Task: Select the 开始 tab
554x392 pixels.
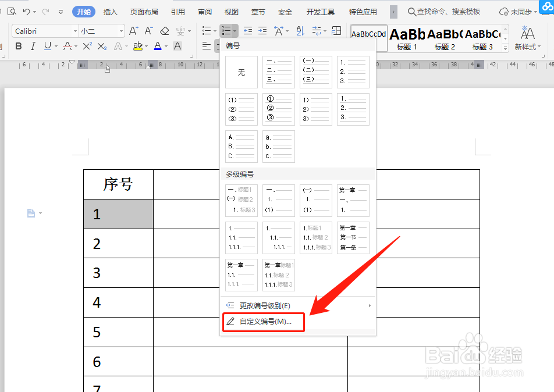Action: click(x=84, y=12)
